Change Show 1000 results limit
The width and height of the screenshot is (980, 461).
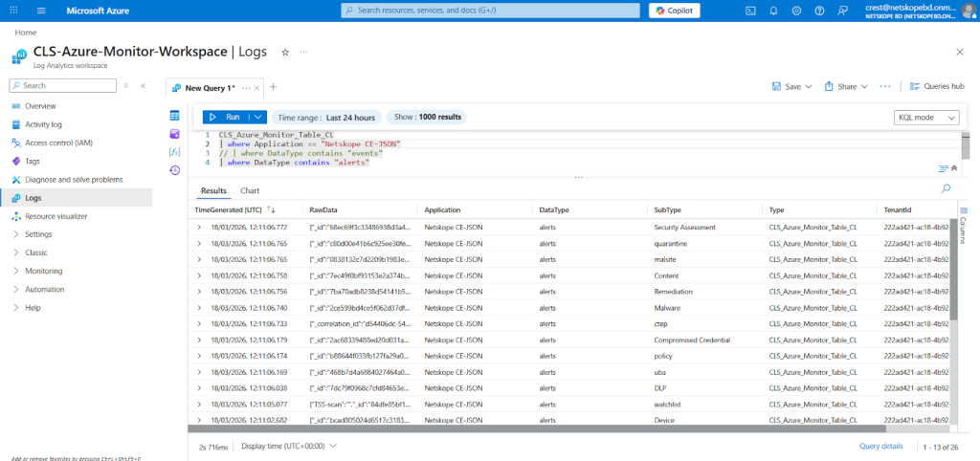427,118
